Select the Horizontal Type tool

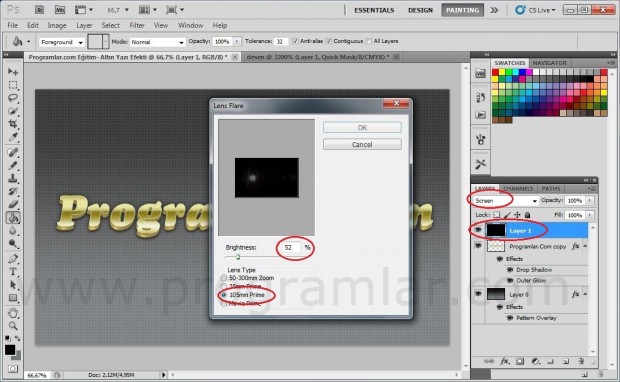13,272
